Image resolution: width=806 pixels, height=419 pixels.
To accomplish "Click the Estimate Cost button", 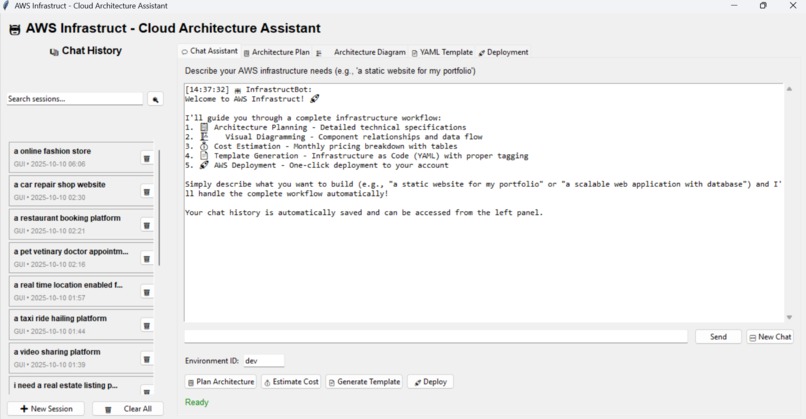I will 291,382.
